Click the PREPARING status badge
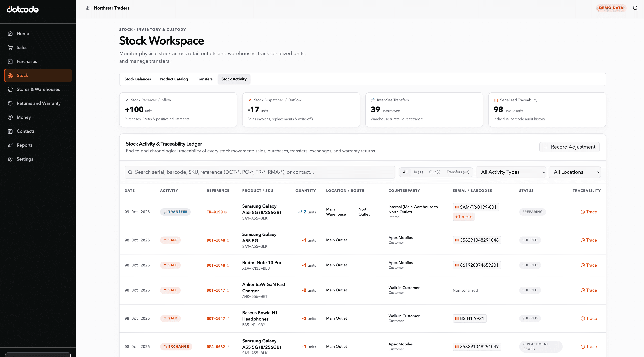 (532, 212)
